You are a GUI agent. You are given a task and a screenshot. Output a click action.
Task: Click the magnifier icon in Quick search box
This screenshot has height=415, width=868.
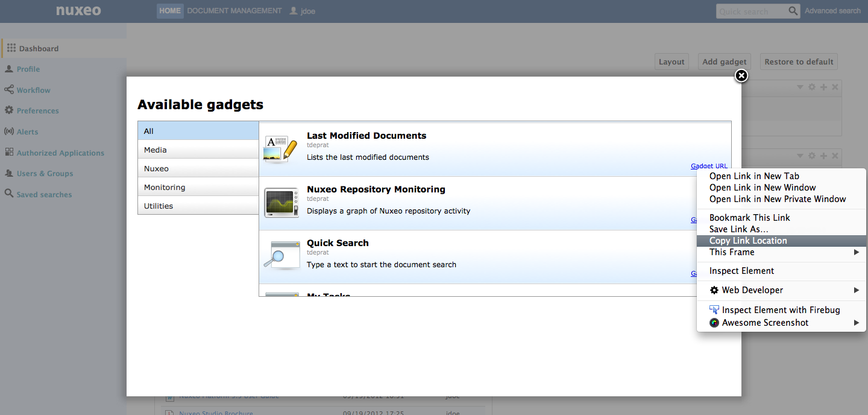(x=793, y=11)
